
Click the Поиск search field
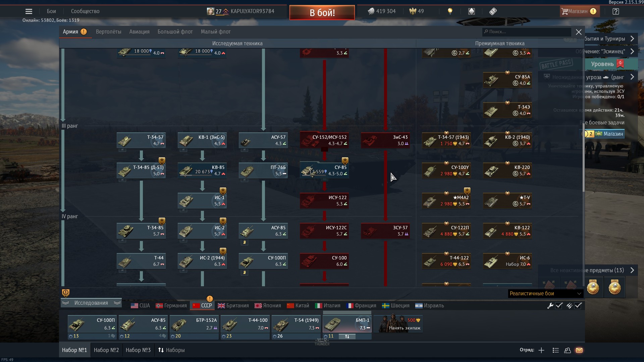point(527,32)
